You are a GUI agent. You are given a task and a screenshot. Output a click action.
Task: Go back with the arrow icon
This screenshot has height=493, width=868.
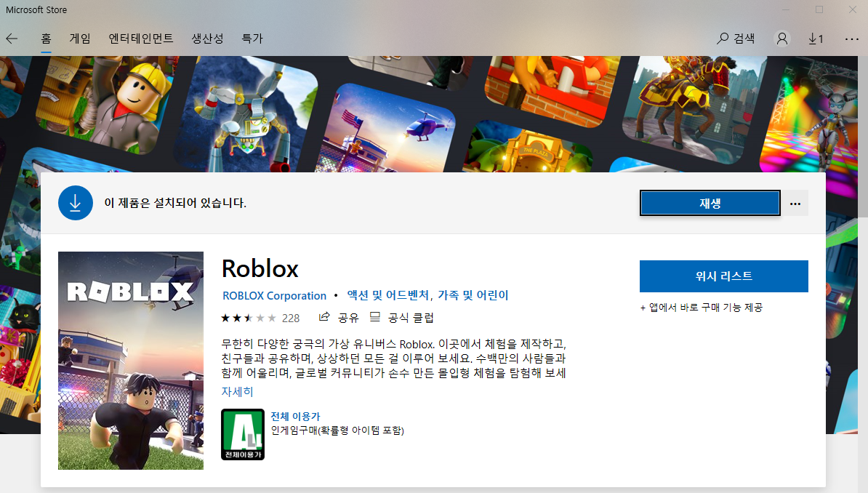coord(12,39)
